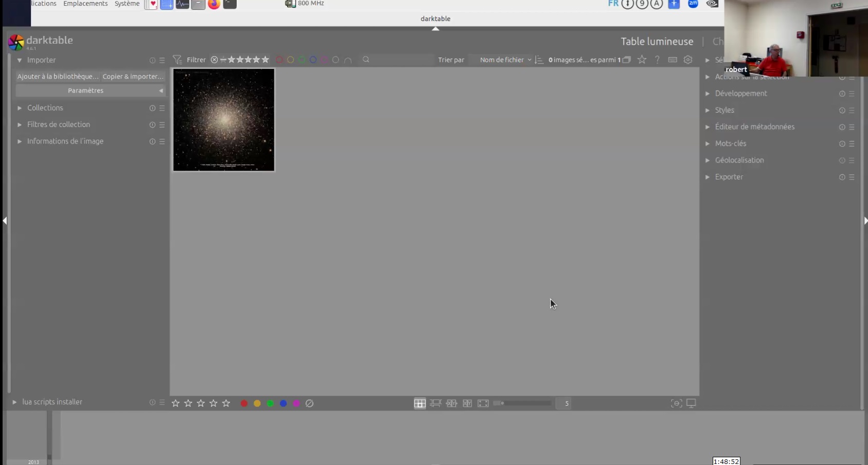Screen dimensions: 868x465
Task: Reverse the sort order with the sort direction icon
Action: (x=539, y=60)
